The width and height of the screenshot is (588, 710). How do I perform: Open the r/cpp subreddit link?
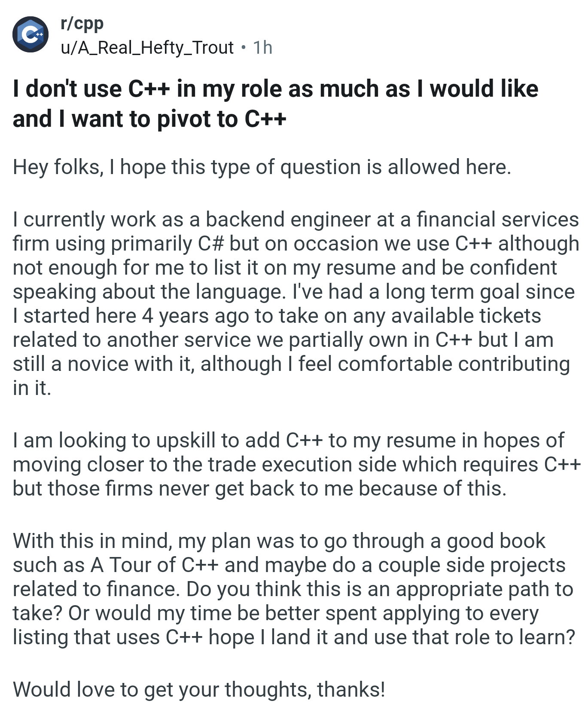(x=82, y=23)
